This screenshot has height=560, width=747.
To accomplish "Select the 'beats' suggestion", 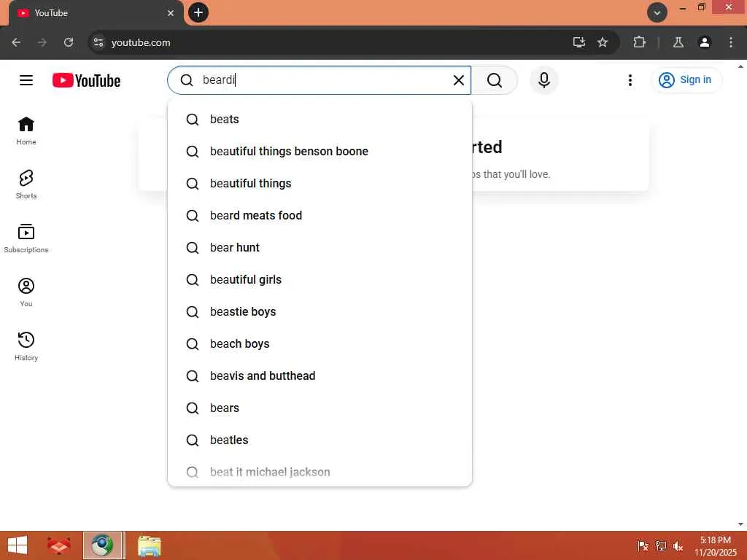I will click(320, 119).
